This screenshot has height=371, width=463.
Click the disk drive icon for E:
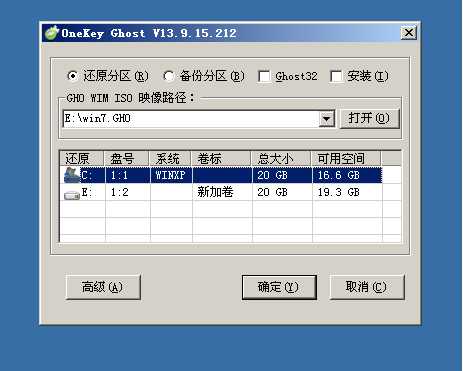click(x=72, y=195)
